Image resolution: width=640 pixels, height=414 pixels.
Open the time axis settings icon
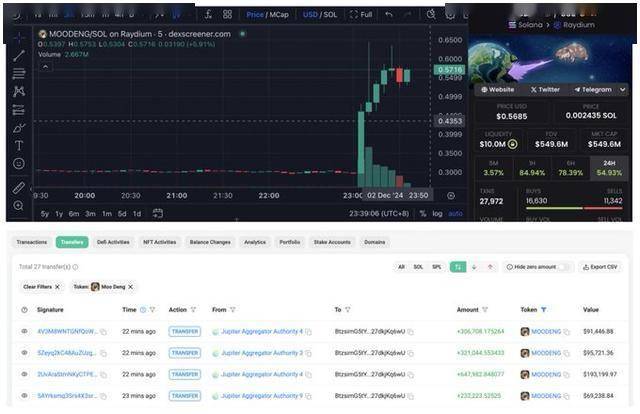coord(451,196)
